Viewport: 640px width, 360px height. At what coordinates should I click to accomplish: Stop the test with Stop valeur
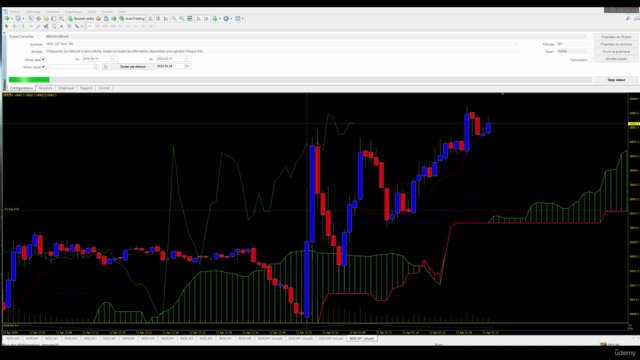point(616,80)
